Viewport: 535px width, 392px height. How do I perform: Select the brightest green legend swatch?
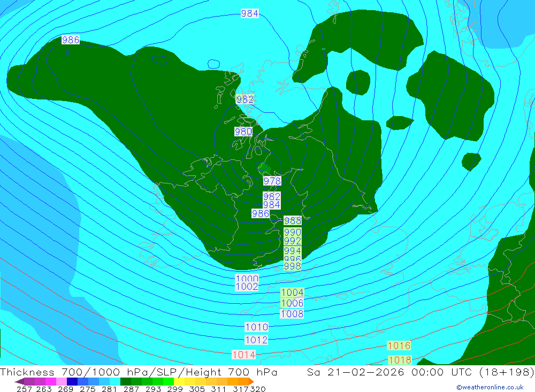tap(169, 381)
